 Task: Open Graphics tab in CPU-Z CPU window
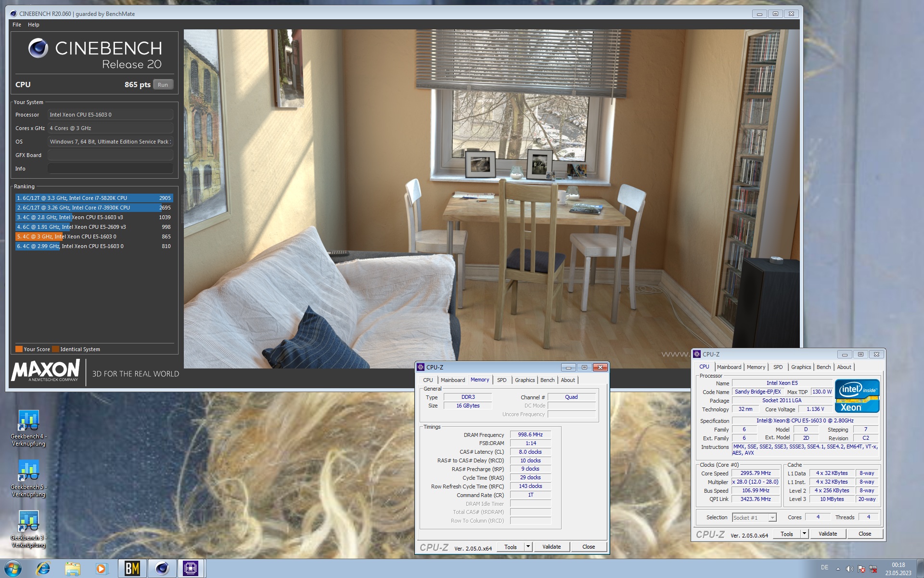pyautogui.click(x=801, y=367)
